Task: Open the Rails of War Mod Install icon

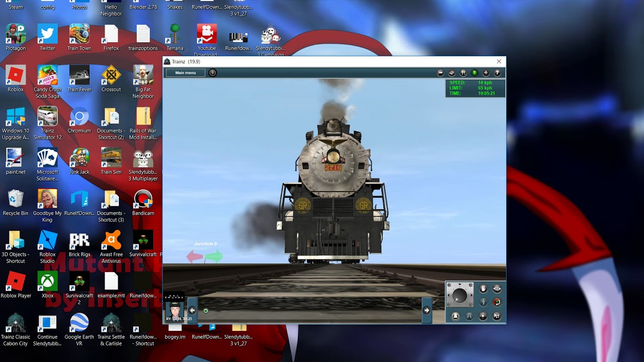Action: click(x=143, y=123)
